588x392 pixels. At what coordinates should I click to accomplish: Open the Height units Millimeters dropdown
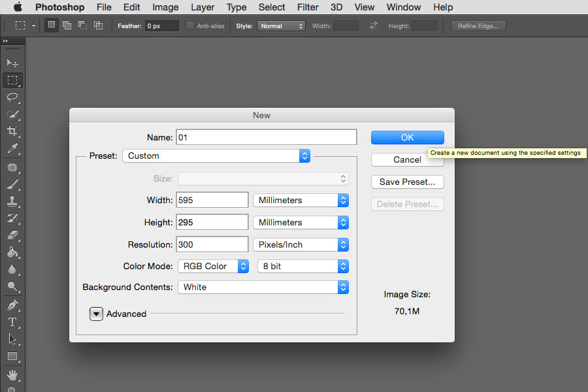[x=301, y=222]
